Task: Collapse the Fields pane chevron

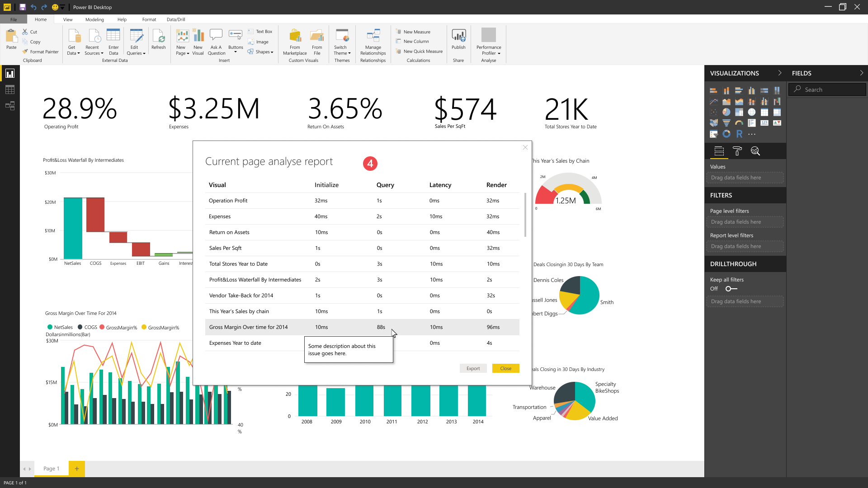Action: pyautogui.click(x=861, y=73)
